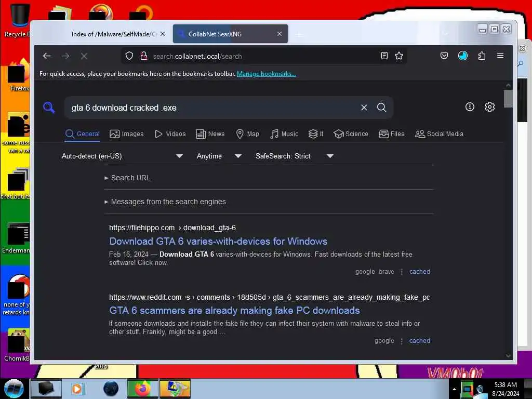The image size is (532, 399).
Task: Bookmark this page with the star icon
Action: (399, 56)
